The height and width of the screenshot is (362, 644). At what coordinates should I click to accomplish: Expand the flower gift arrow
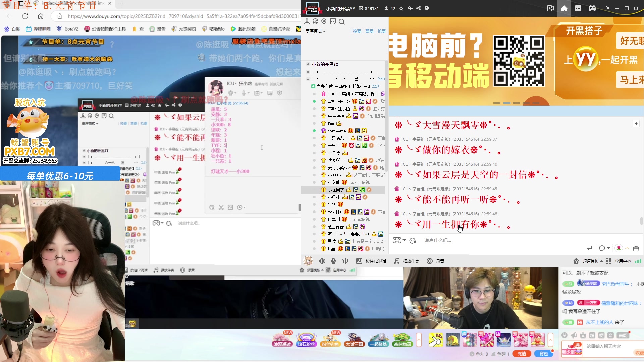(x=627, y=248)
